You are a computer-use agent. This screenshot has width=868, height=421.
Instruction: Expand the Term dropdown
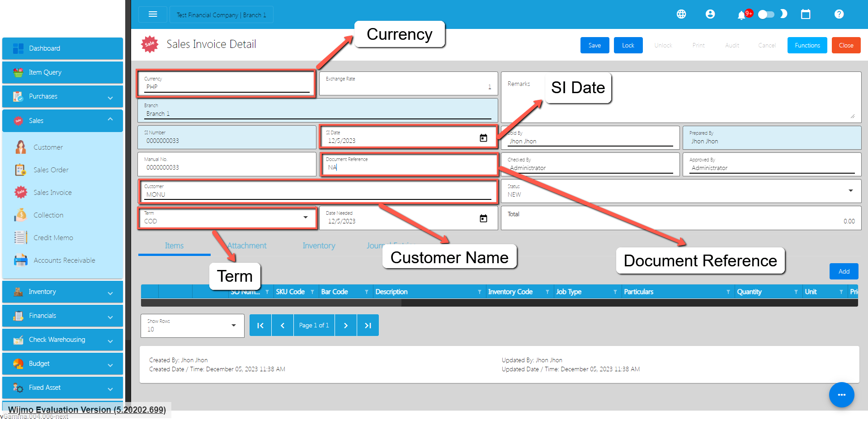(x=305, y=218)
